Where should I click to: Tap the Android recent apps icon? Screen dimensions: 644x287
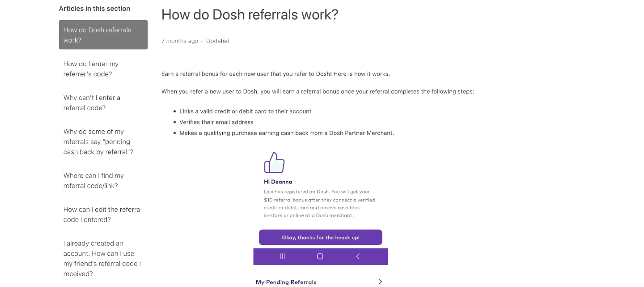click(283, 257)
